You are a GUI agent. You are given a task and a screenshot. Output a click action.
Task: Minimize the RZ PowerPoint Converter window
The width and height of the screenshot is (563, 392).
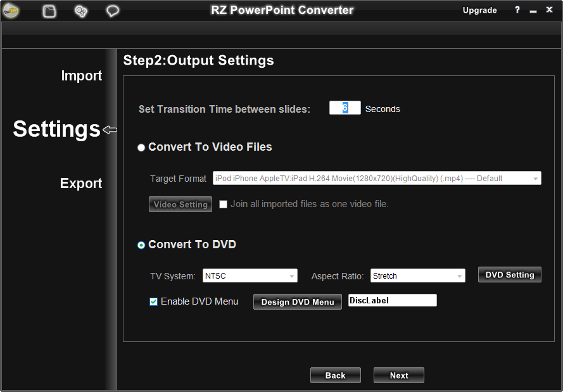click(533, 11)
